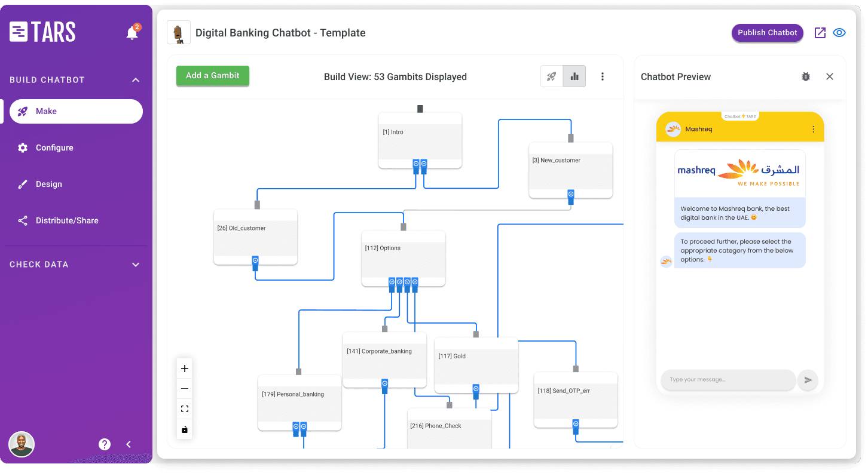This screenshot has height=473, width=868.
Task: Select the [26] Old_customer gambit
Action: (x=256, y=237)
